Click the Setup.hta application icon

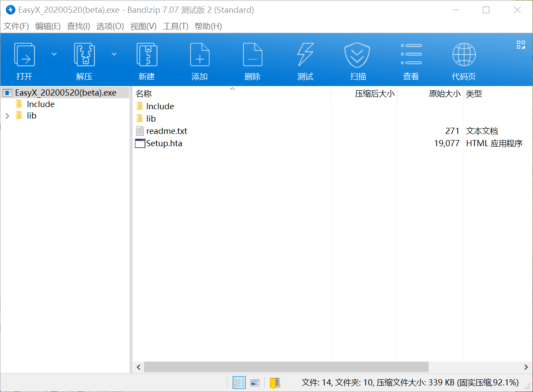pyautogui.click(x=140, y=143)
